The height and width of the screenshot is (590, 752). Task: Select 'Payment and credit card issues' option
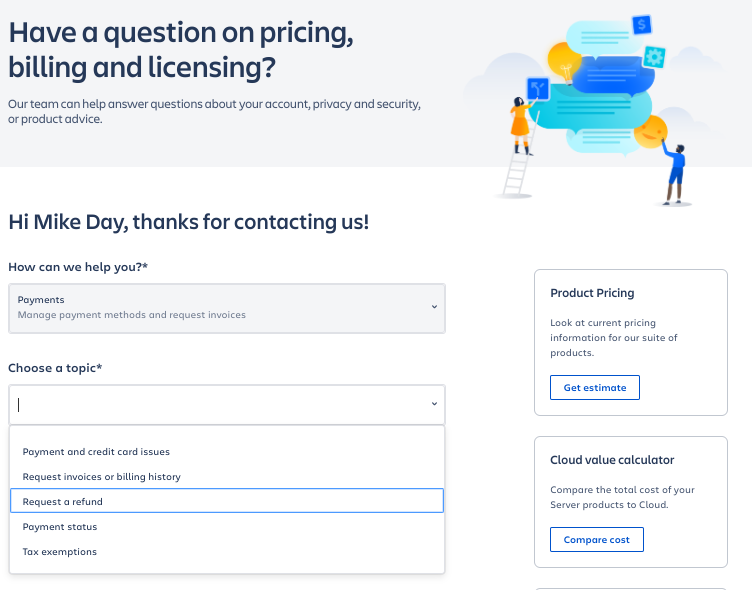click(x=96, y=452)
